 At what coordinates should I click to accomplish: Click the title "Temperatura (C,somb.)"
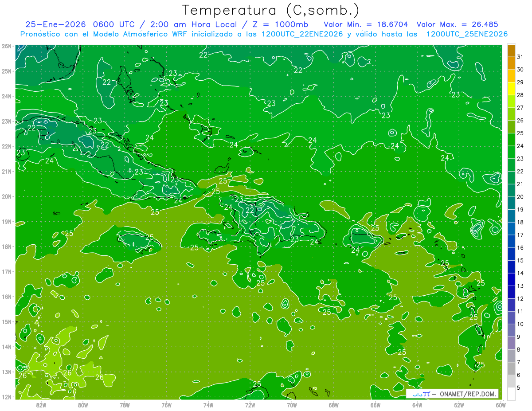pos(271,11)
